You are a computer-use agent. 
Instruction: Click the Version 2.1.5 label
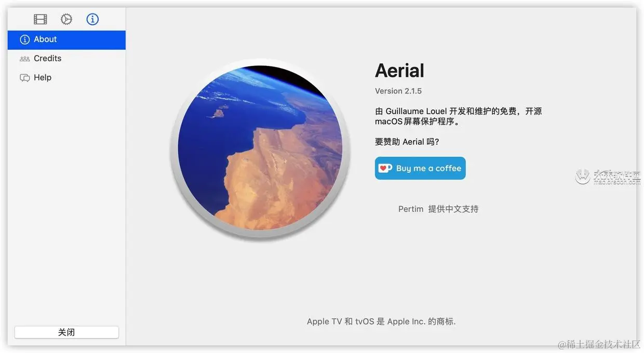coord(398,91)
